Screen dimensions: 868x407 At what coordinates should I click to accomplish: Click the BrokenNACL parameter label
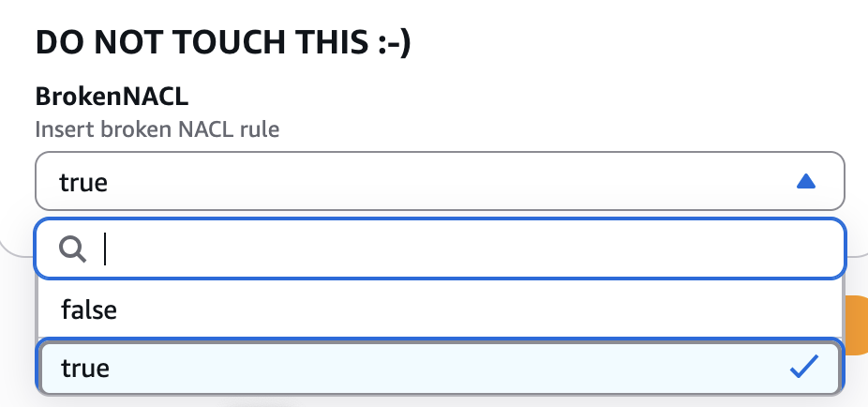tap(112, 97)
